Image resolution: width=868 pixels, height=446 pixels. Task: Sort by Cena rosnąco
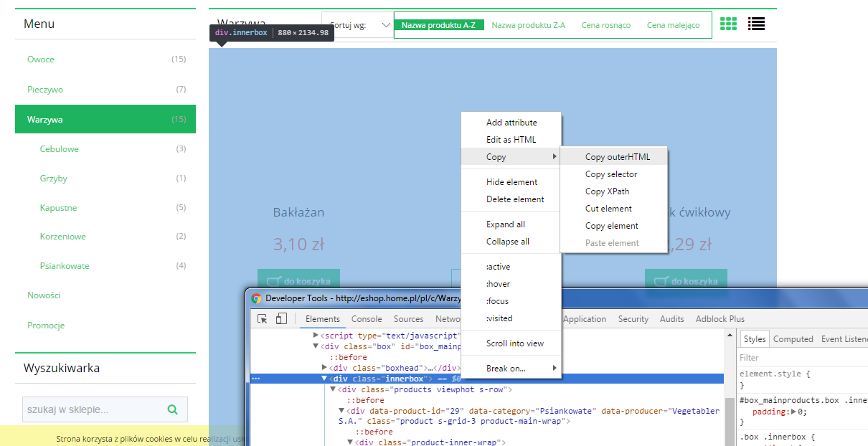coord(606,25)
